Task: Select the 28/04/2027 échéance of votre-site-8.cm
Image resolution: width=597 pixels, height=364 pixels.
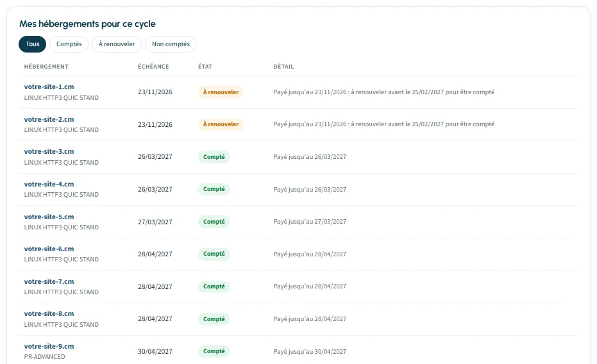Action: (155, 318)
